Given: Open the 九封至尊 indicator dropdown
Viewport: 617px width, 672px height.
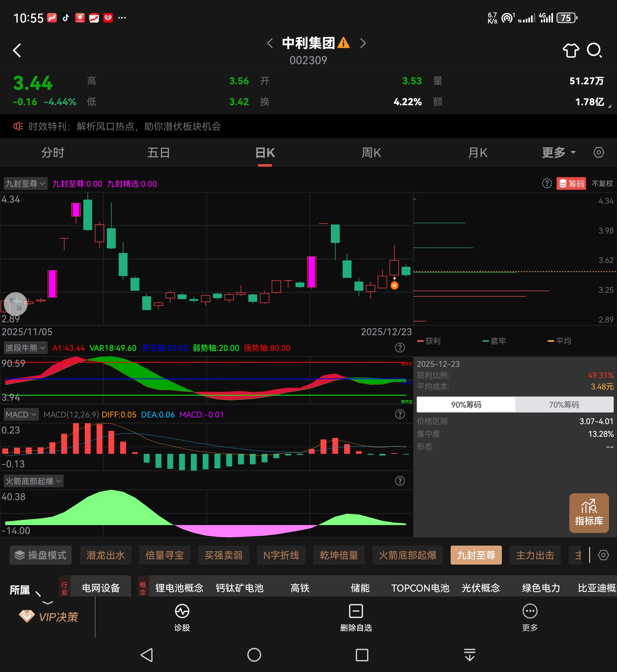Looking at the screenshot, I should click(x=25, y=184).
